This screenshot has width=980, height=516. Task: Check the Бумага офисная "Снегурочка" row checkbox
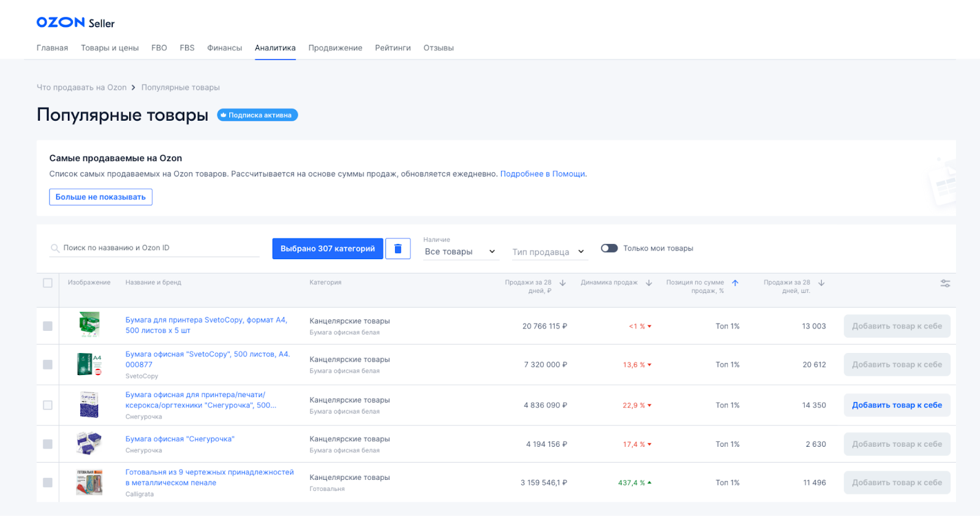[48, 444]
